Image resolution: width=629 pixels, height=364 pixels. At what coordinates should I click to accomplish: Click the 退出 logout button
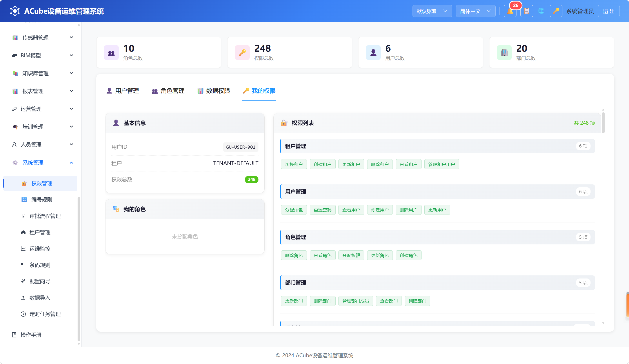click(x=609, y=11)
